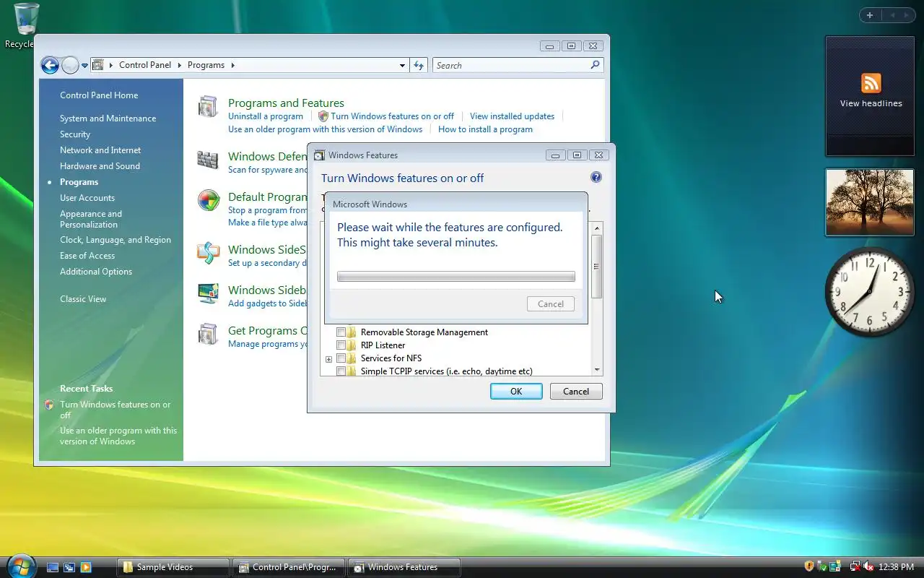
Task: Click arrow after Control Panel breadcrumb
Action: pos(178,65)
